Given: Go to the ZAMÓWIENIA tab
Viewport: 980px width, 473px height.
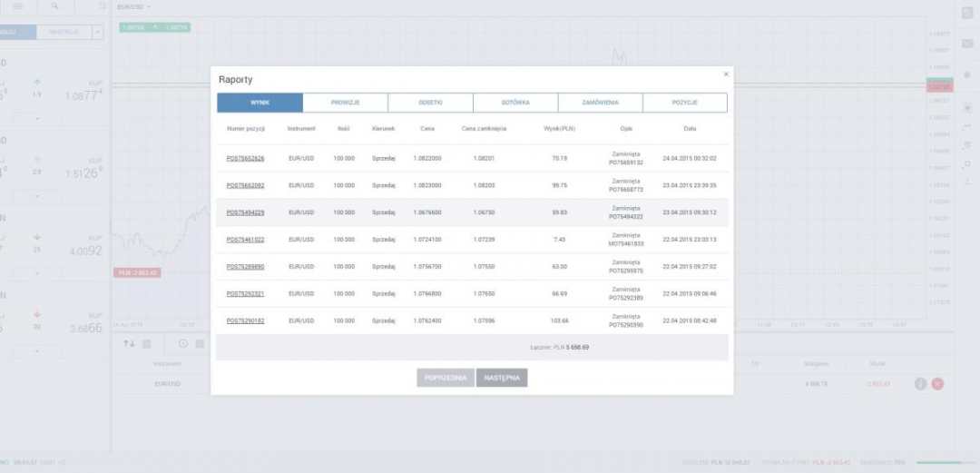Looking at the screenshot, I should point(600,103).
